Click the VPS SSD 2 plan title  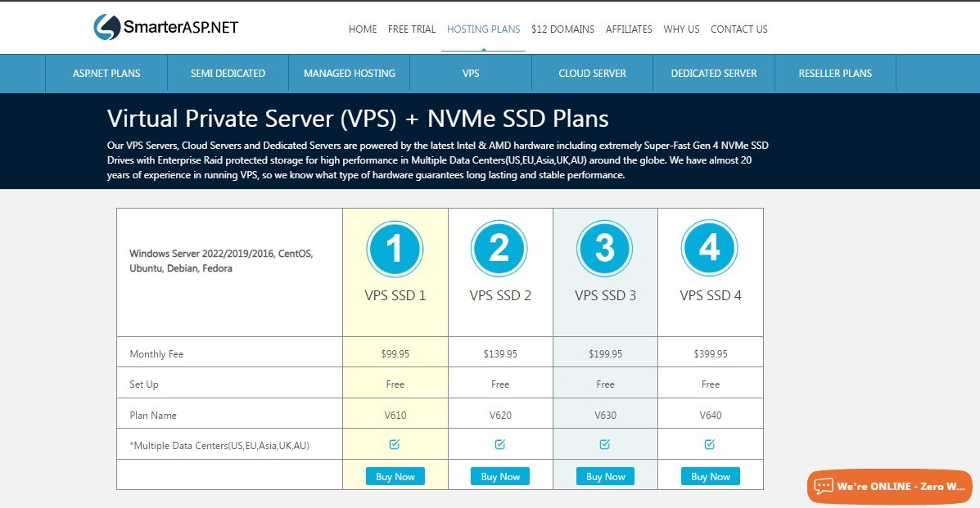[500, 295]
